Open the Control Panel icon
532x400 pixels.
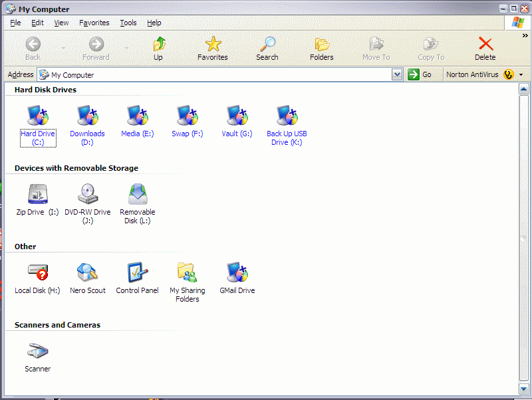coord(138,272)
